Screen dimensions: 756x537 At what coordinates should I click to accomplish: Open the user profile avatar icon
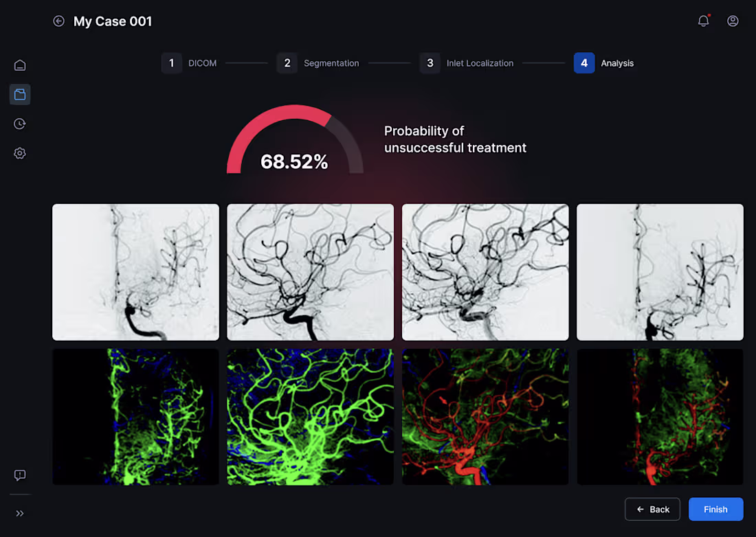(x=733, y=21)
